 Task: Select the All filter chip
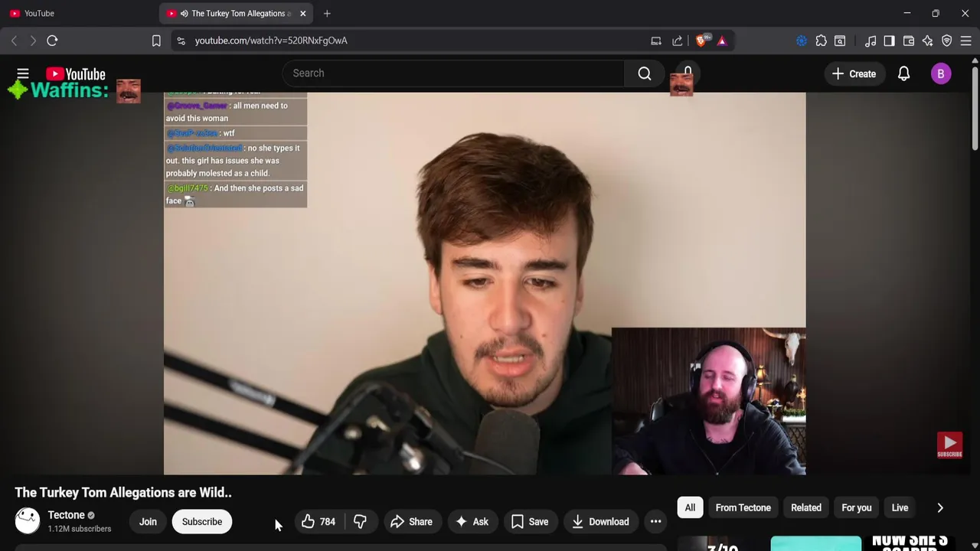coord(690,507)
